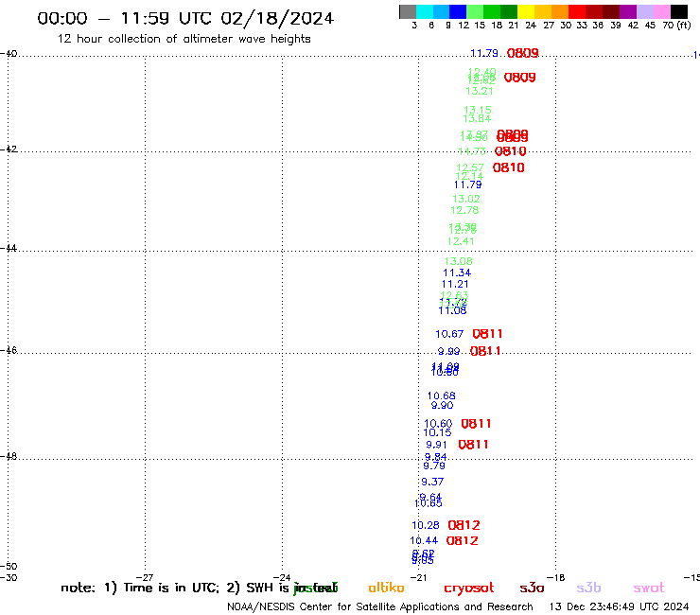Click the 9.91 wave height value
This screenshot has height=615, width=700.
point(436,445)
